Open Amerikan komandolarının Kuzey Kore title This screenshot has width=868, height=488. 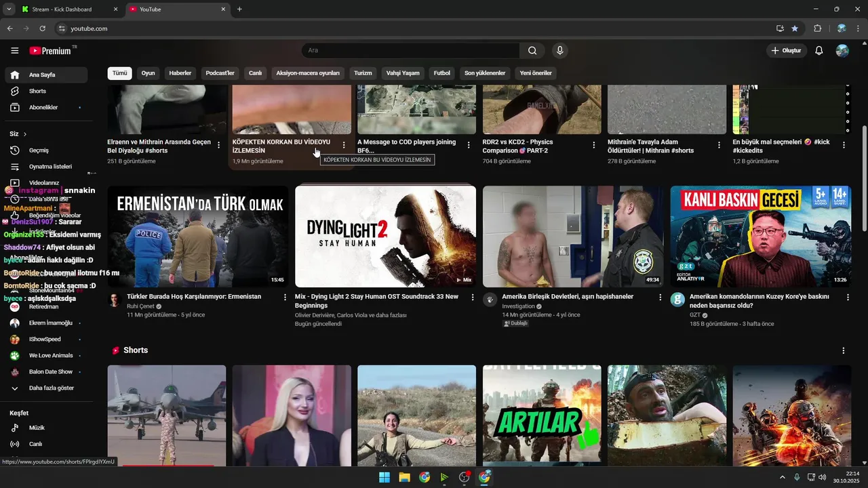pyautogui.click(x=759, y=301)
